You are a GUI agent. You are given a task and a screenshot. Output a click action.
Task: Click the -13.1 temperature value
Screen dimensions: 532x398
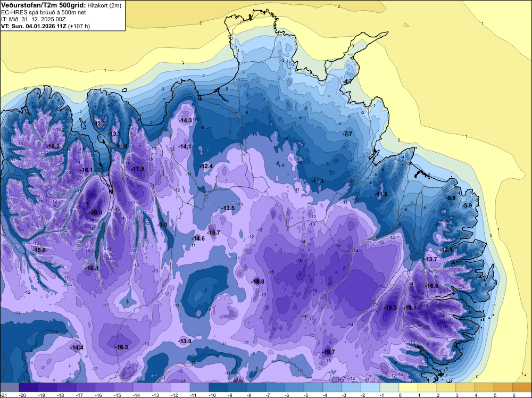pos(114,134)
